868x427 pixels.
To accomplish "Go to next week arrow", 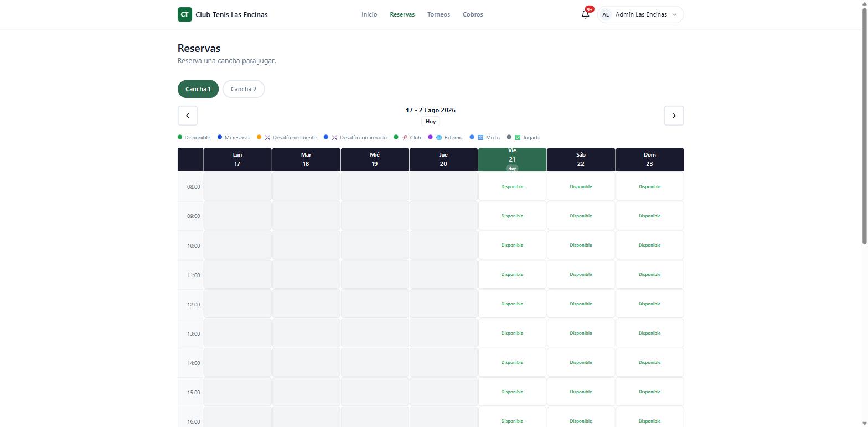I will pyautogui.click(x=674, y=116).
